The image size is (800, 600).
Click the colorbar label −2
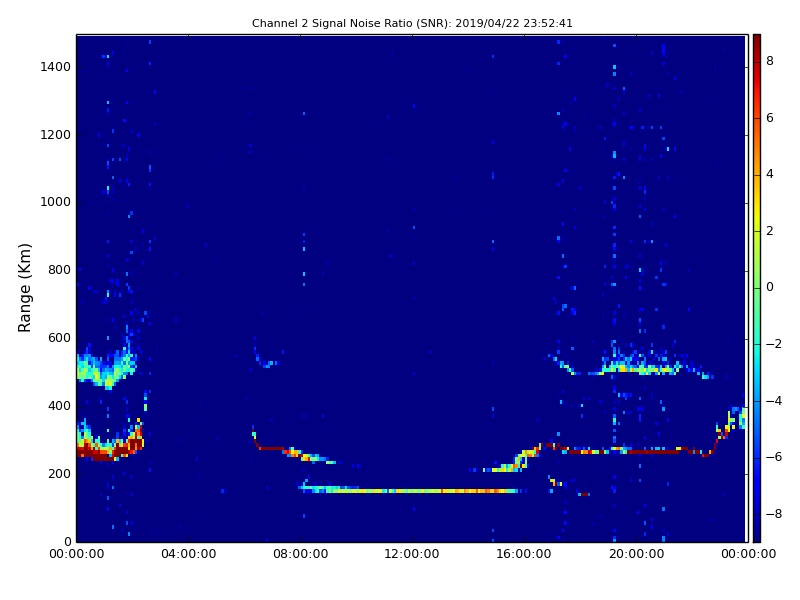coord(773,344)
